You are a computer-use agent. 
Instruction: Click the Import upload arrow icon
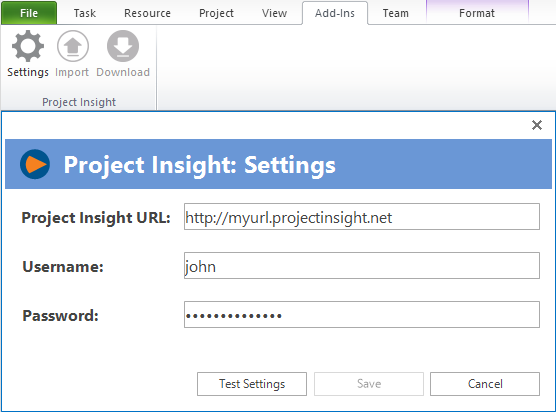(x=73, y=46)
